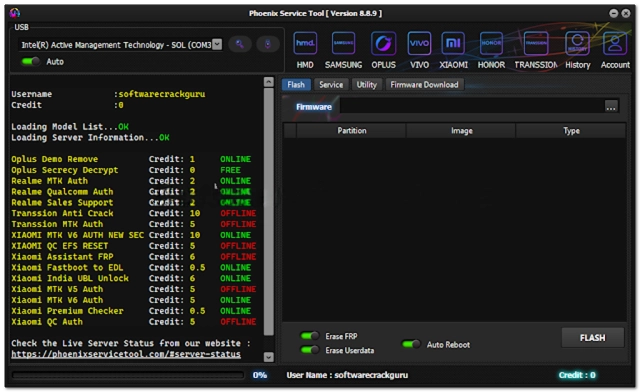Click the Image column header

(462, 131)
